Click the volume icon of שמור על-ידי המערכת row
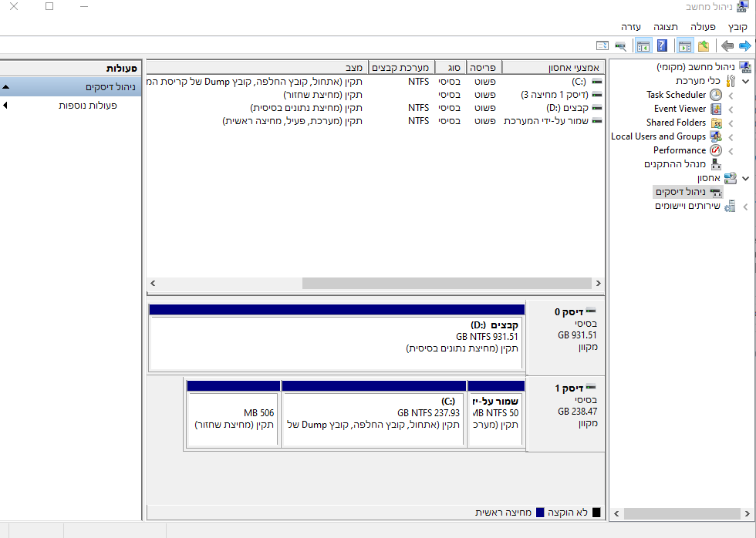 click(597, 120)
